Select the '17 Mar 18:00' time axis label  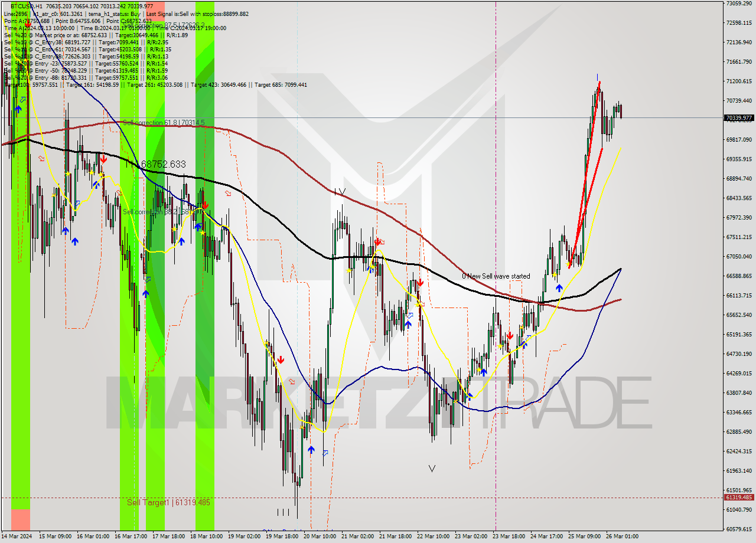[168, 537]
